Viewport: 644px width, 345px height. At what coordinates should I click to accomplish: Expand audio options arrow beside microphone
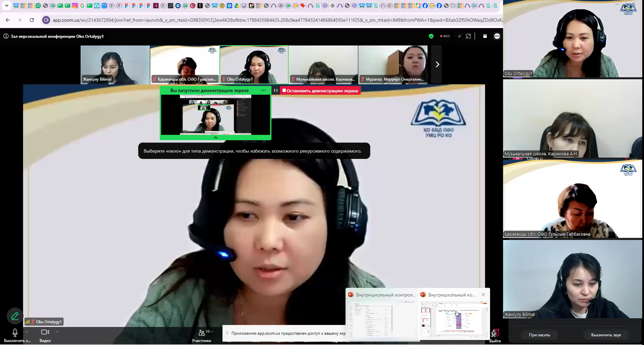tap(27, 332)
